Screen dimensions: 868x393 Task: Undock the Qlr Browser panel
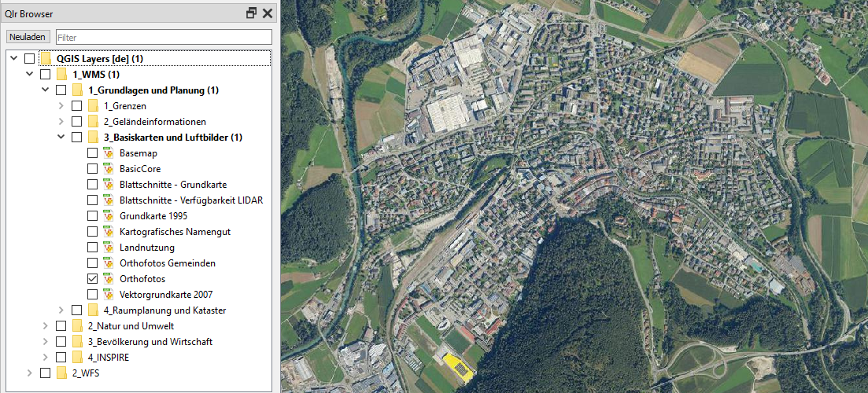(x=252, y=13)
